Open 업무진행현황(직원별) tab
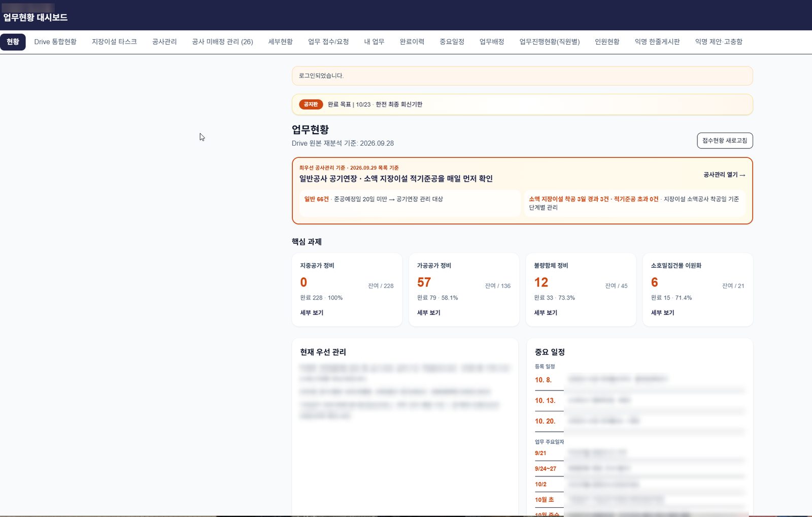This screenshot has height=517, width=812. [x=550, y=42]
